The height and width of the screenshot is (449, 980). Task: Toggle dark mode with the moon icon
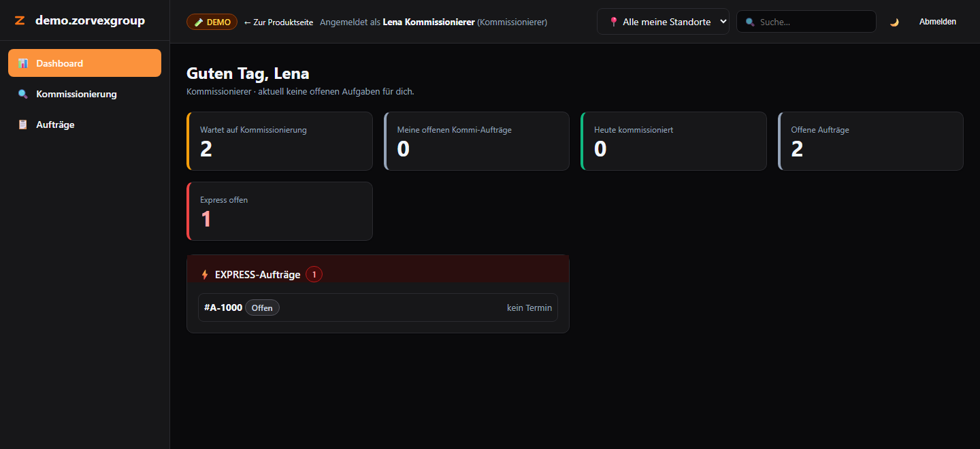(894, 22)
